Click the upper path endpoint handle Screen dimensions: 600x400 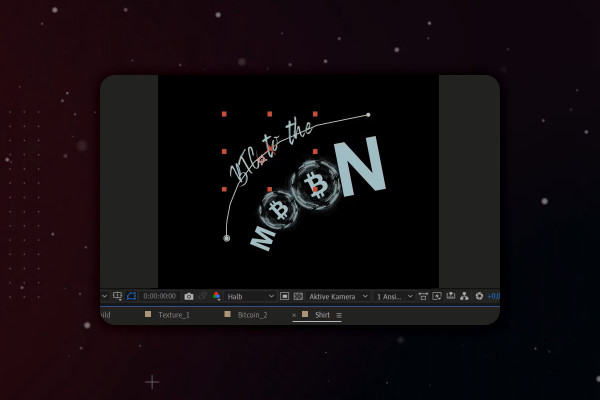coord(368,115)
